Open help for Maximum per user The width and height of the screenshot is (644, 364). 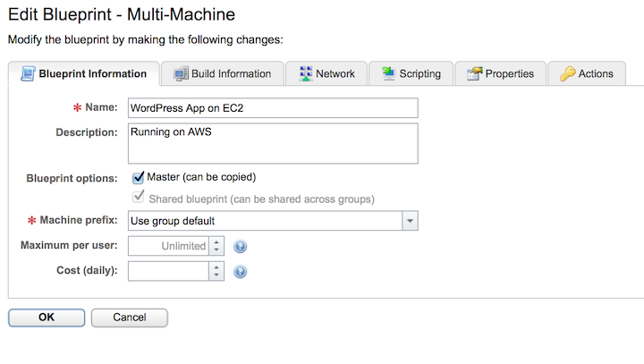pyautogui.click(x=240, y=246)
